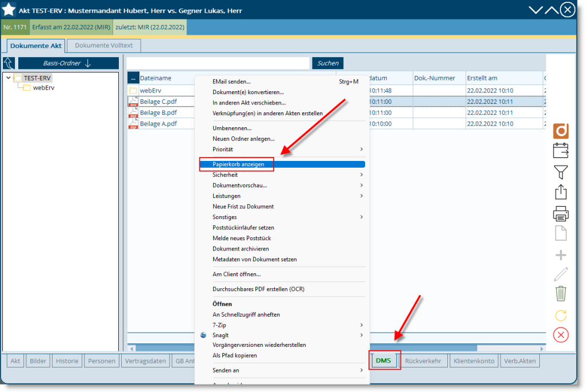585x392 pixels.
Task: Select the webErv folder in tree
Action: (43, 88)
